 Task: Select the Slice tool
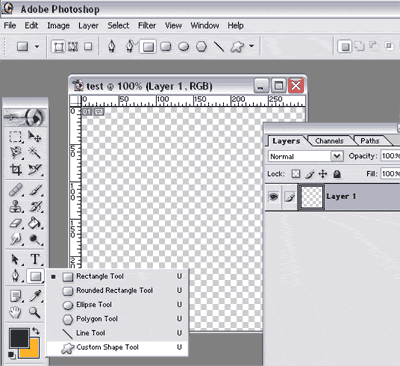tap(35, 169)
